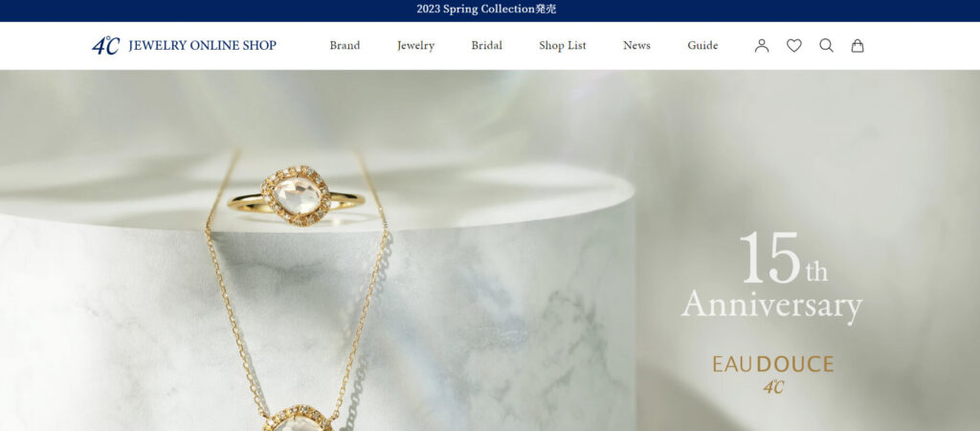Viewport: 980px width, 431px height.
Task: Open the wishlist heart icon
Action: (793, 46)
